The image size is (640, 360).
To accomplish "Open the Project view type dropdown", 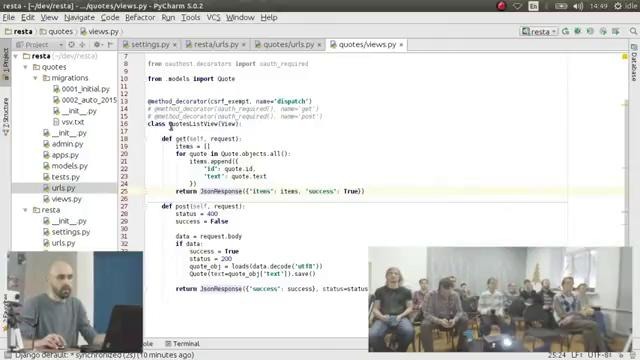I will (39, 44).
